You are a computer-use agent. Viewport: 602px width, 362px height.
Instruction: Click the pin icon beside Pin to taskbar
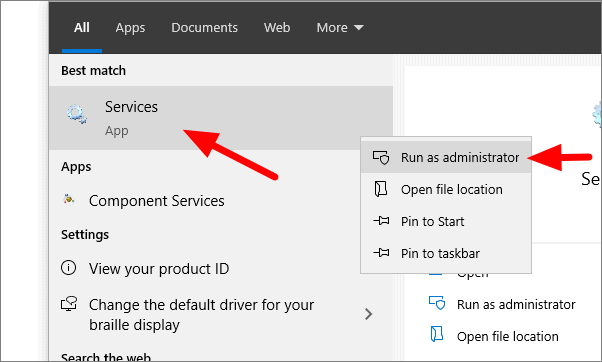(381, 253)
